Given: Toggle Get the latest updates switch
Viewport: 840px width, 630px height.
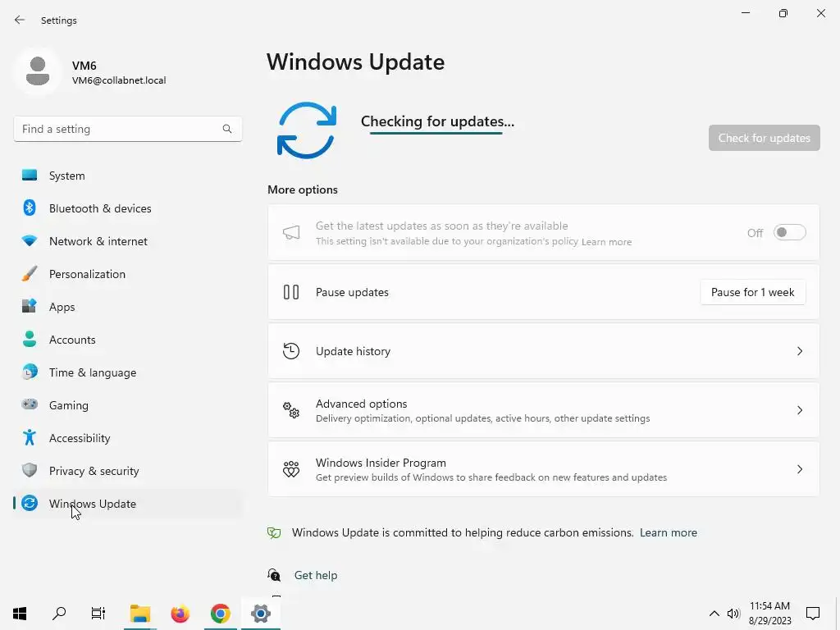Looking at the screenshot, I should coord(790,232).
